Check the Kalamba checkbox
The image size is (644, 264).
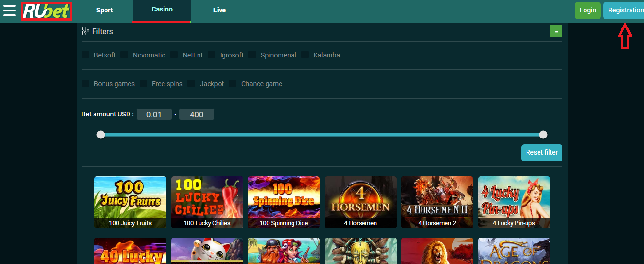pyautogui.click(x=305, y=55)
